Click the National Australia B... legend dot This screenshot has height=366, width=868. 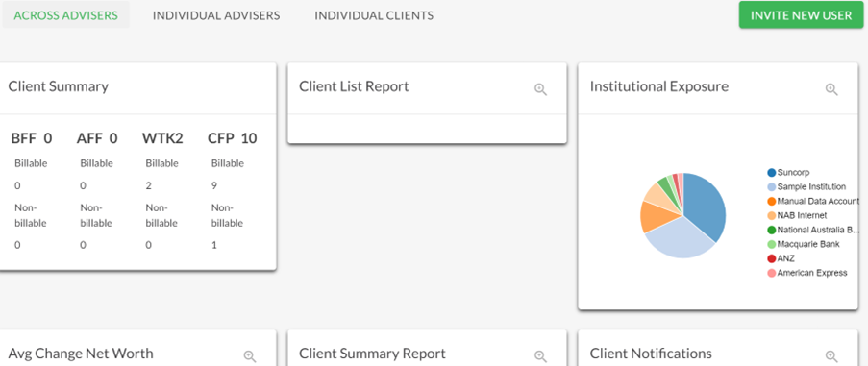(x=771, y=230)
